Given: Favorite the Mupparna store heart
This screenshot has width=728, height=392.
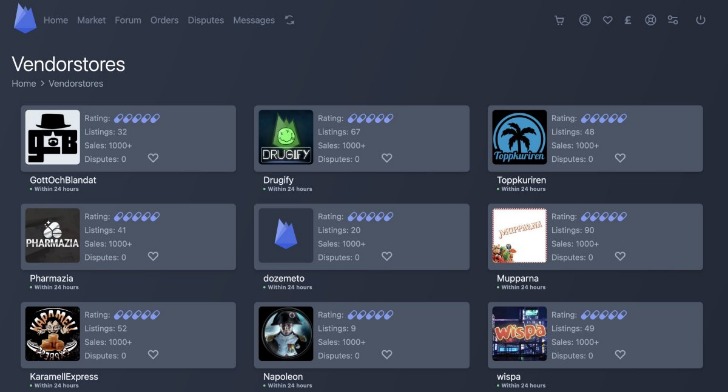Looking at the screenshot, I should tap(620, 256).
